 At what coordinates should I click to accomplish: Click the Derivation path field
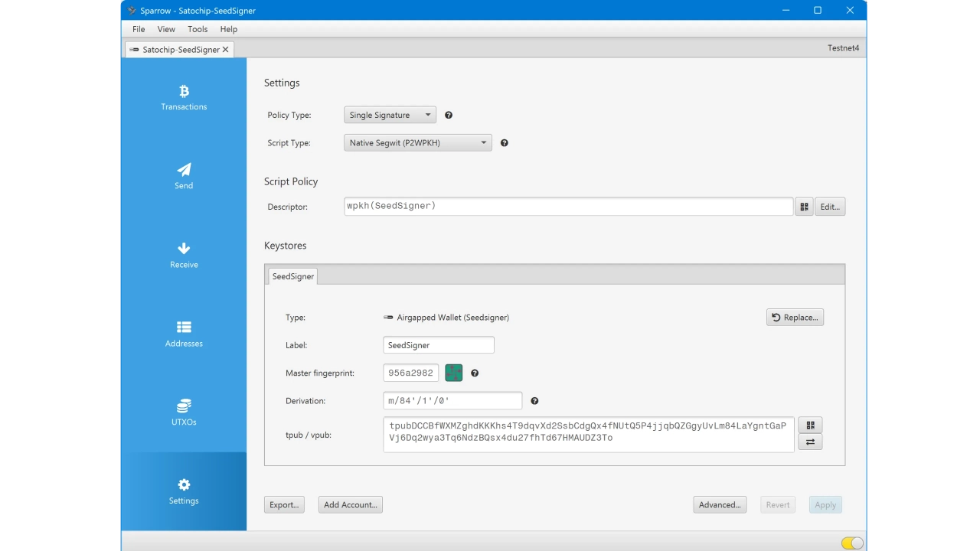452,400
